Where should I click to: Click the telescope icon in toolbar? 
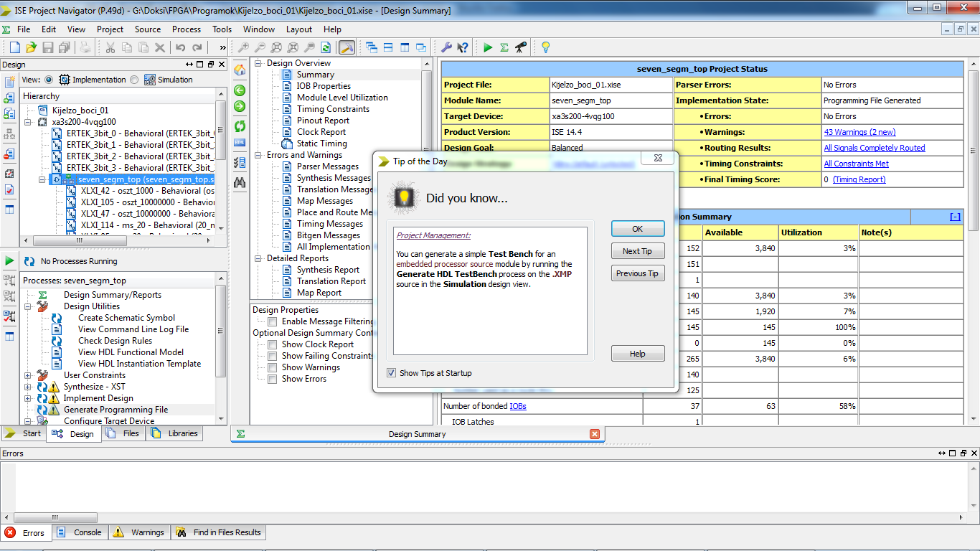tap(521, 47)
